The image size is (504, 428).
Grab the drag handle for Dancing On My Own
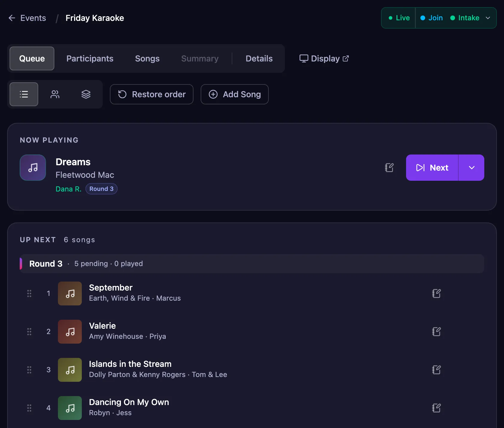[x=29, y=408]
